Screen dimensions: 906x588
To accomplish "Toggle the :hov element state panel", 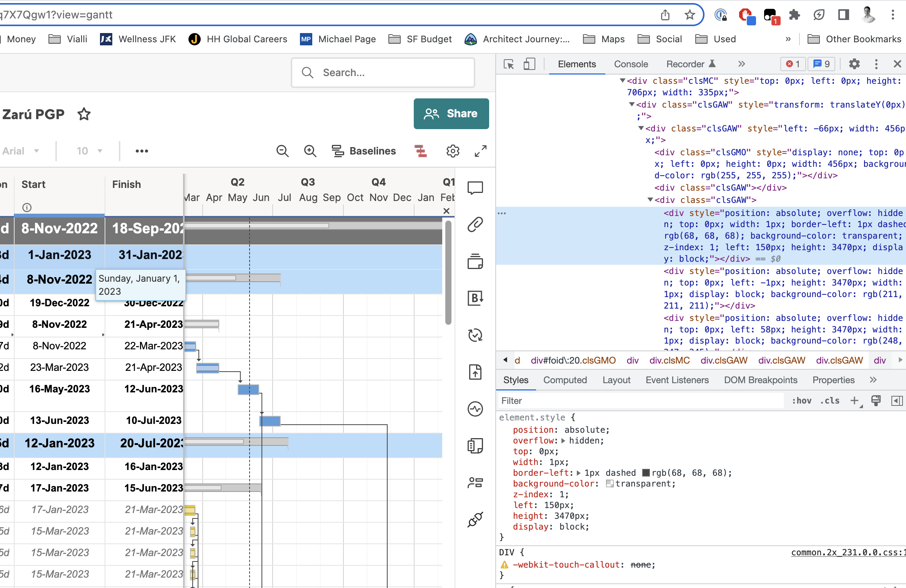I will point(801,401).
